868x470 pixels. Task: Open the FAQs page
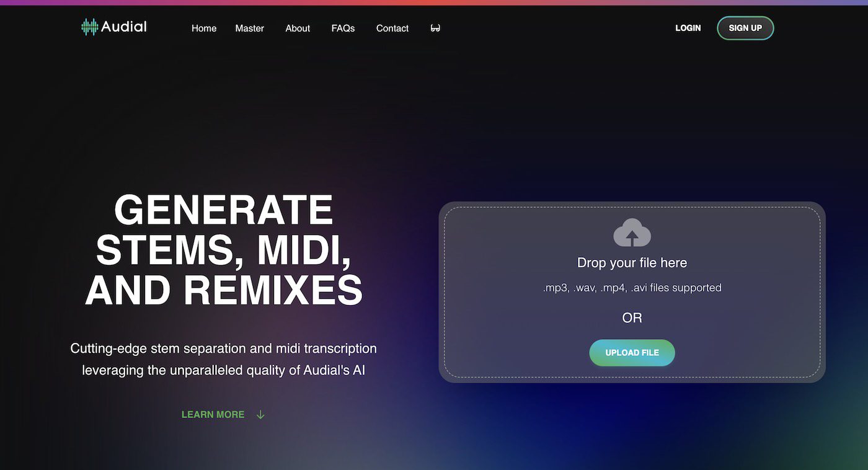343,29
